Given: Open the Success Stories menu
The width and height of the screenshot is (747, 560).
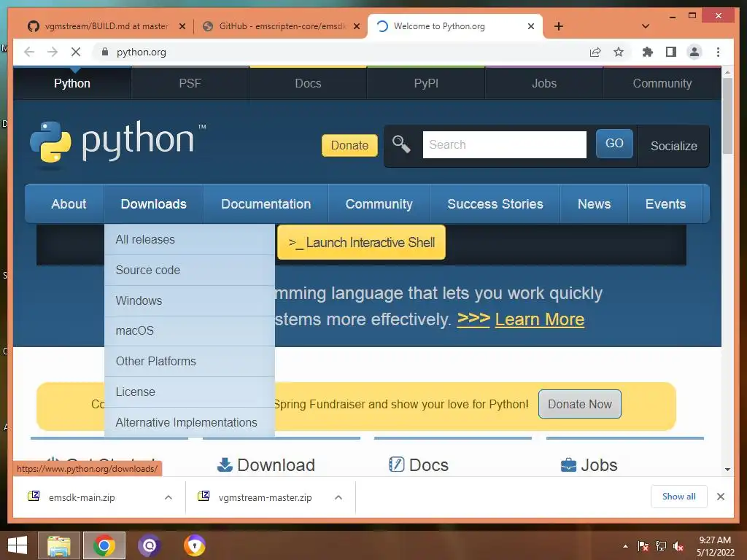Looking at the screenshot, I should [x=495, y=204].
